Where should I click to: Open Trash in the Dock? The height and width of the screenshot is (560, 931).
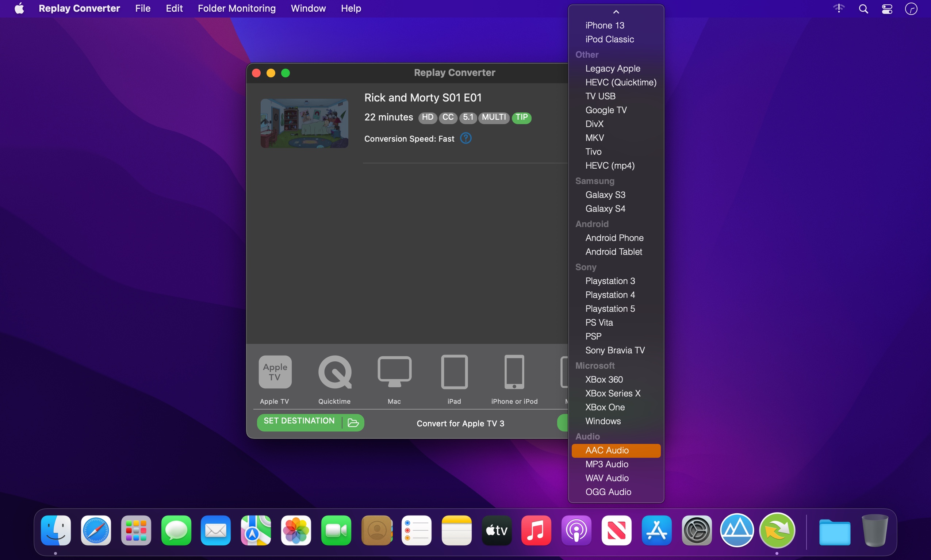[875, 530]
